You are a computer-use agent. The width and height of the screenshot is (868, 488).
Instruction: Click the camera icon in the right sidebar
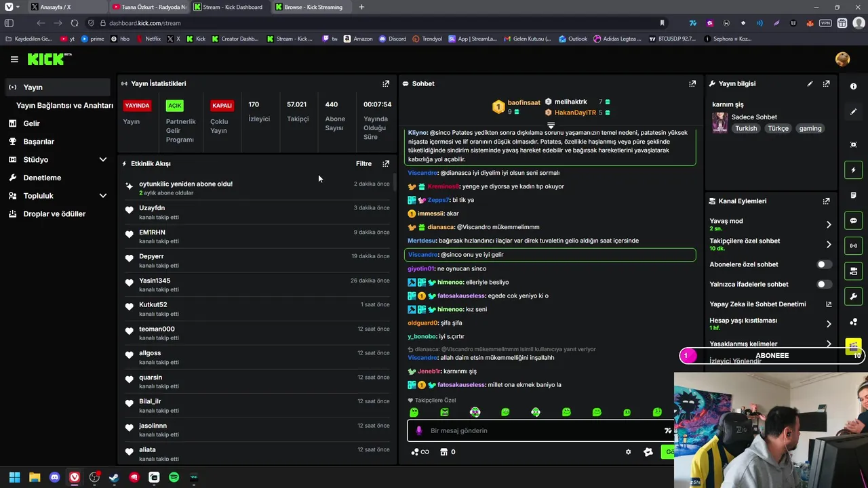(853, 271)
